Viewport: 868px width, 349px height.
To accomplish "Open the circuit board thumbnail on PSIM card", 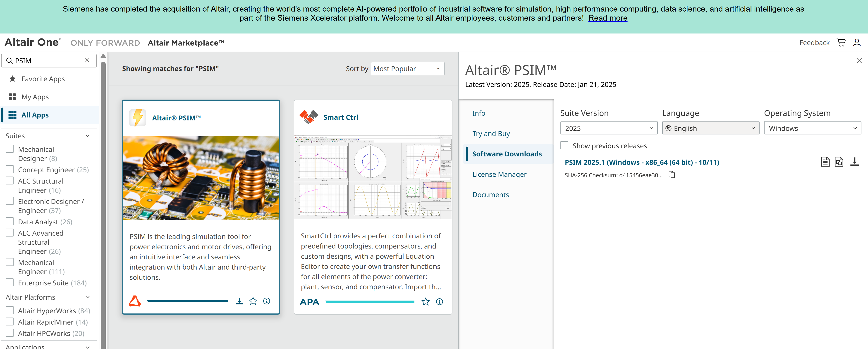I will pos(201,178).
